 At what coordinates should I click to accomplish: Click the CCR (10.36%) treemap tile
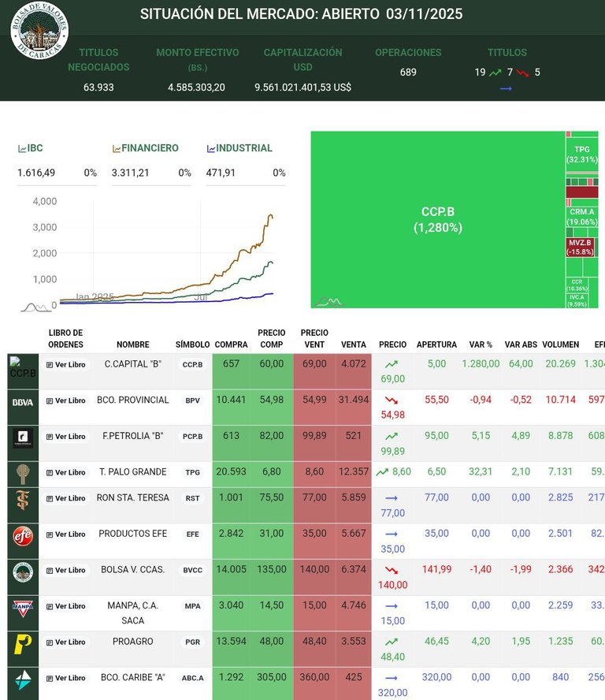[x=577, y=285]
